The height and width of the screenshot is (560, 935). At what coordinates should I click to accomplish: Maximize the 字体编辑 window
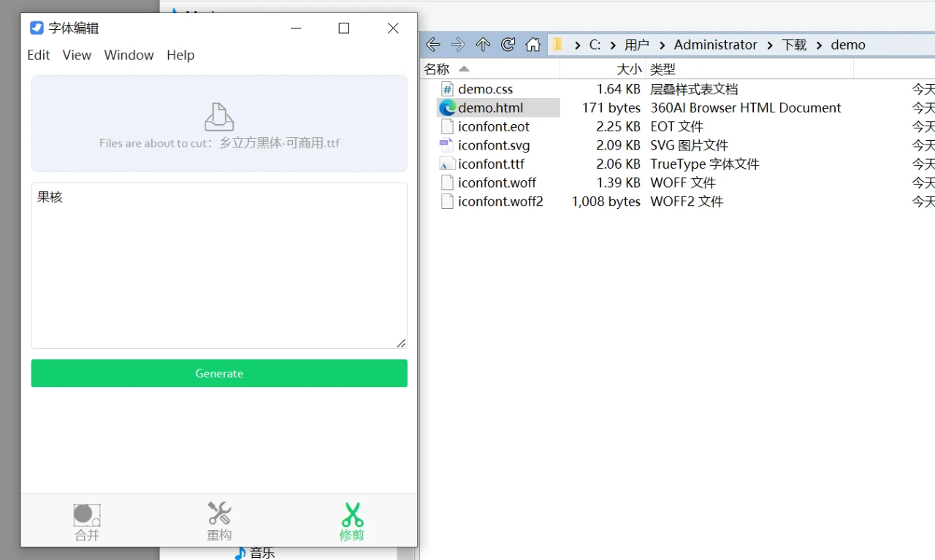pyautogui.click(x=344, y=28)
